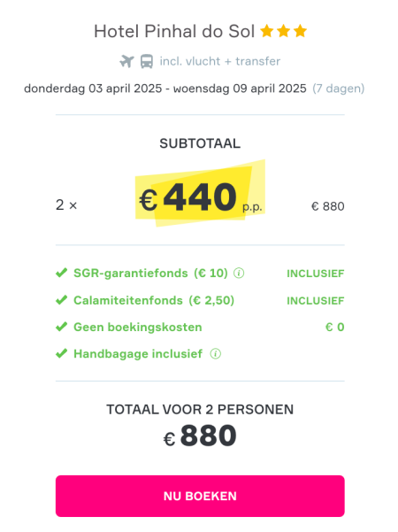Viewport: 398px width, 532px height.
Task: Click checkmark beside Calamiteitenfonds
Action: tap(61, 300)
